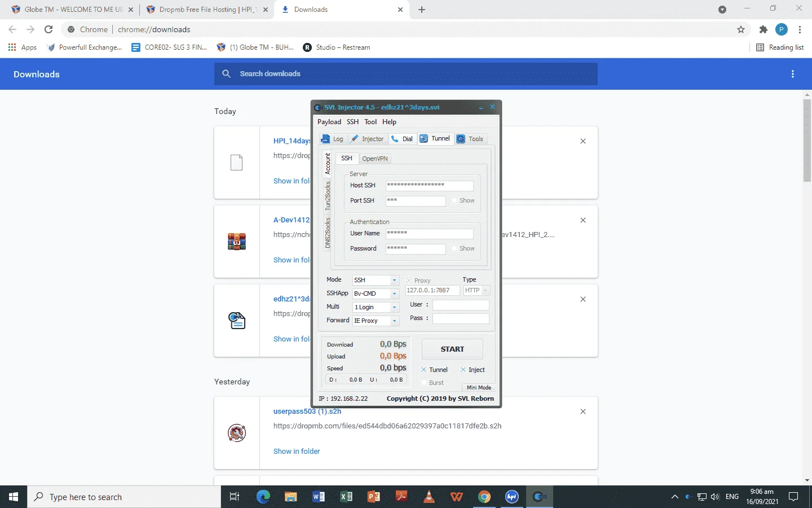This screenshot has width=812, height=508.
Task: Click the edhz21 download file icon
Action: pos(237,321)
